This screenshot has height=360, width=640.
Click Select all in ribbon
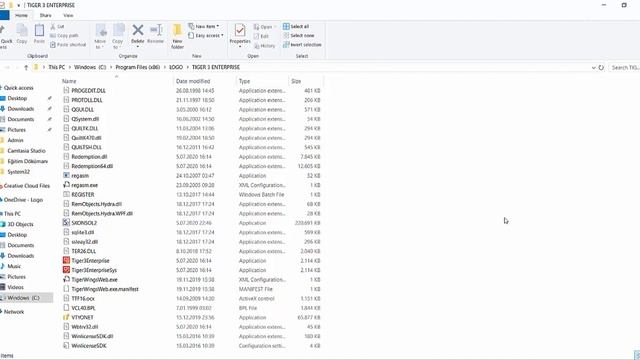tap(296, 27)
